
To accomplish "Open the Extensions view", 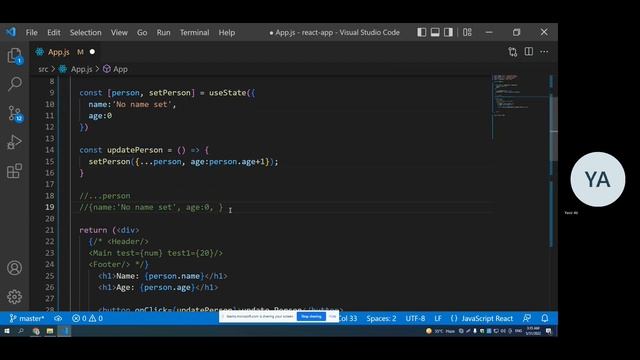I will [x=14, y=171].
